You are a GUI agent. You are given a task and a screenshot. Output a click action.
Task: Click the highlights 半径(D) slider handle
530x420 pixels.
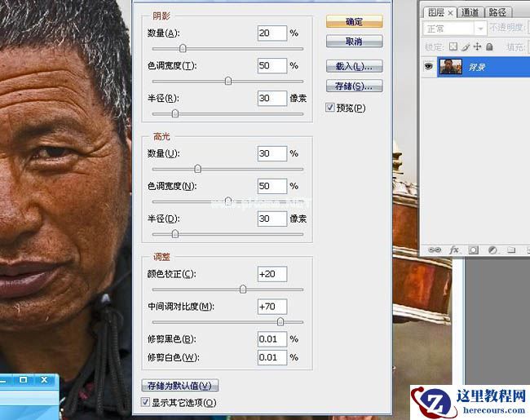pos(175,234)
